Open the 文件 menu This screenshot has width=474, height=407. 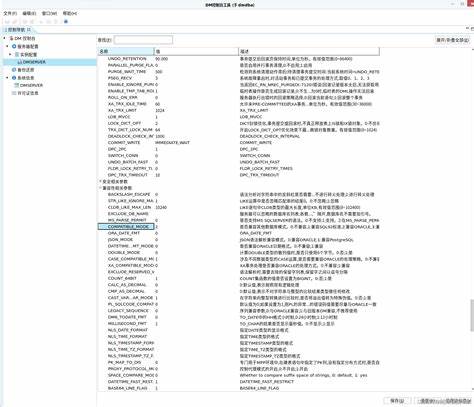pos(10,13)
